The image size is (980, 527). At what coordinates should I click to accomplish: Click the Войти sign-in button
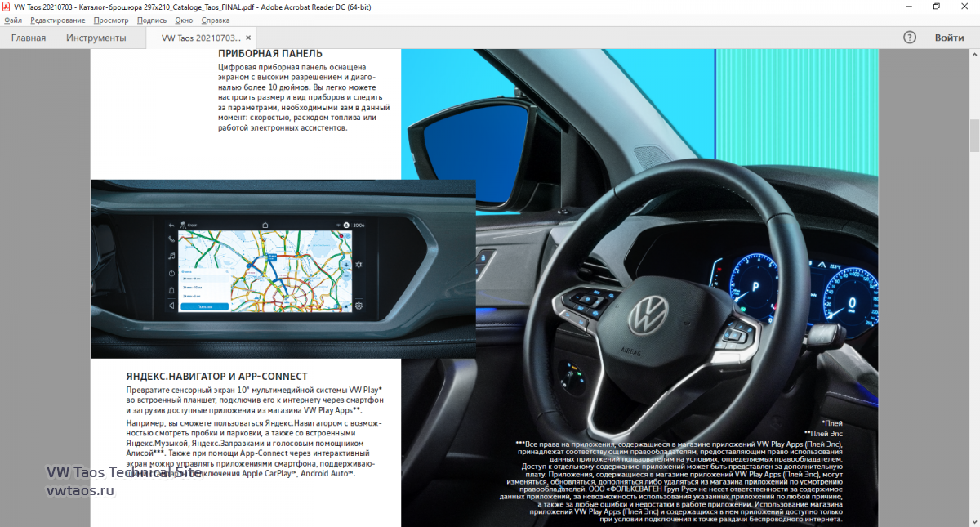pos(949,38)
